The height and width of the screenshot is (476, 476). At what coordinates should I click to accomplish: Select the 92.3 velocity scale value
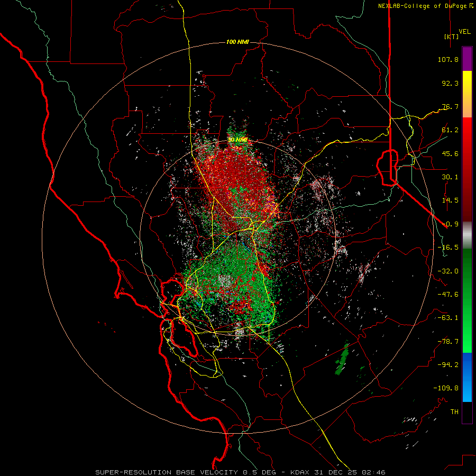click(x=450, y=83)
